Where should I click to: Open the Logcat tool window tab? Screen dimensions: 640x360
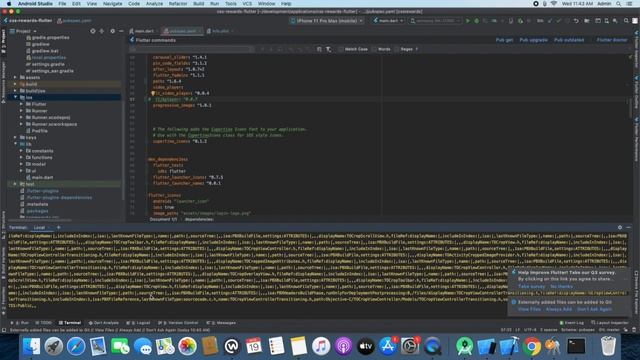click(x=138, y=323)
